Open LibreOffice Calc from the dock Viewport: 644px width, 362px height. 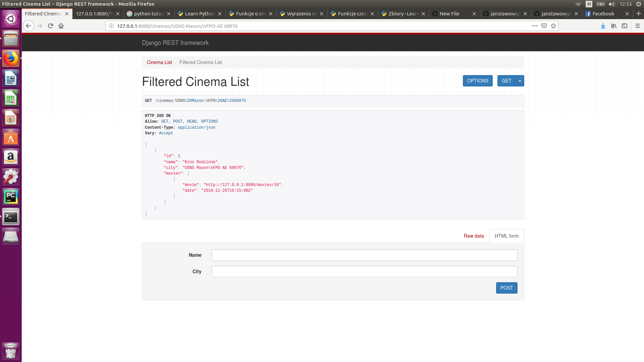tap(11, 98)
